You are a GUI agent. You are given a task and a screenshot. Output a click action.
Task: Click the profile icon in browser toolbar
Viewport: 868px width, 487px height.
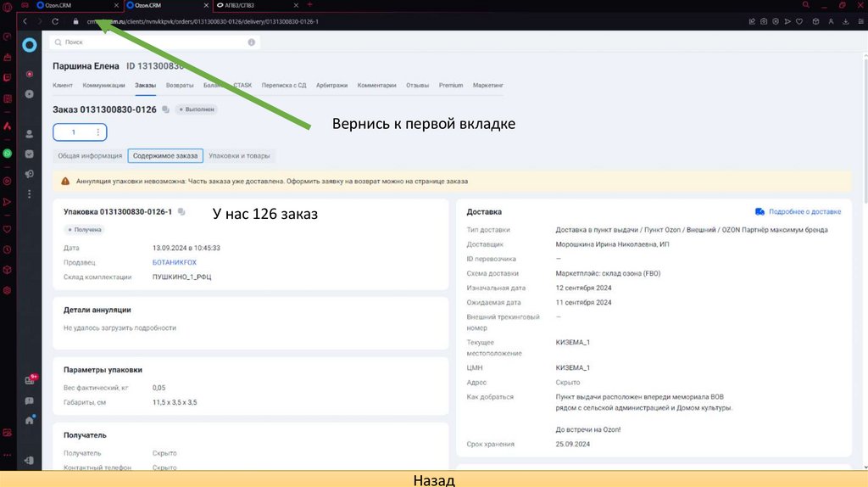831,21
